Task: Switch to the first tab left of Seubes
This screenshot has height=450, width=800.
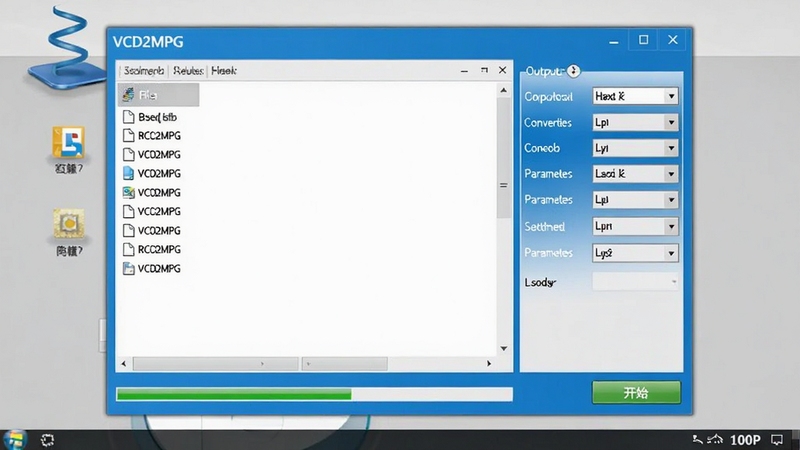Action: [144, 71]
